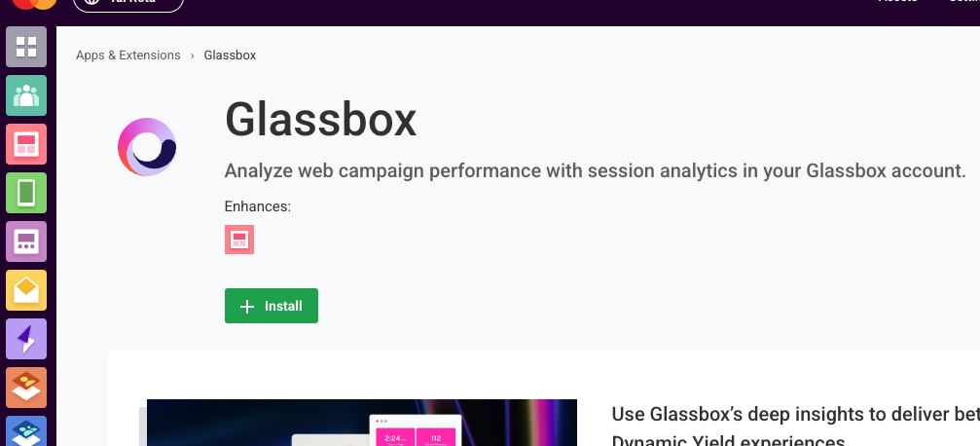This screenshot has height=446, width=980.
Task: Click the Mastercard logo in top bar
Action: 34,4
